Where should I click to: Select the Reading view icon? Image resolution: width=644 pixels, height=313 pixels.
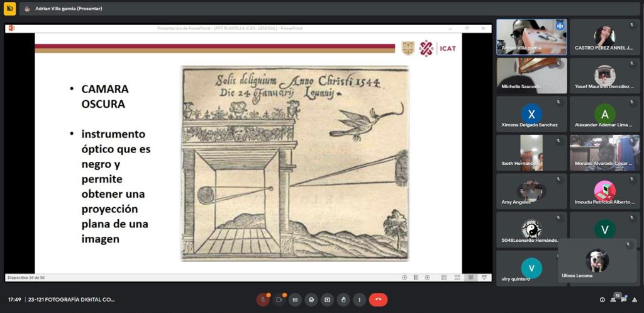point(470,278)
